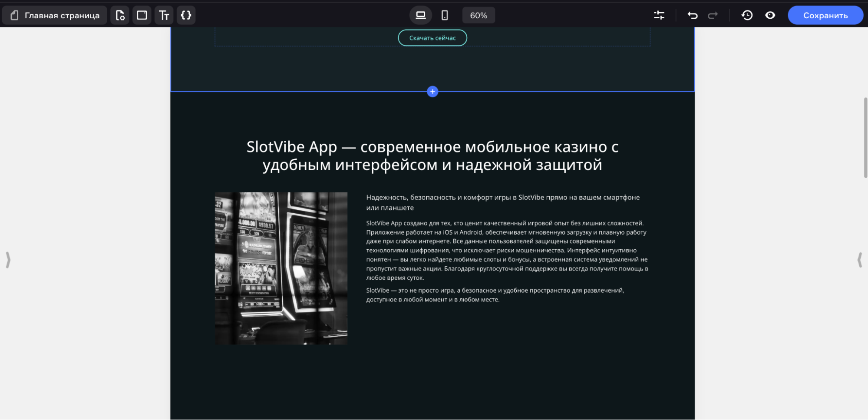Switch to mobile preview mode

(445, 15)
